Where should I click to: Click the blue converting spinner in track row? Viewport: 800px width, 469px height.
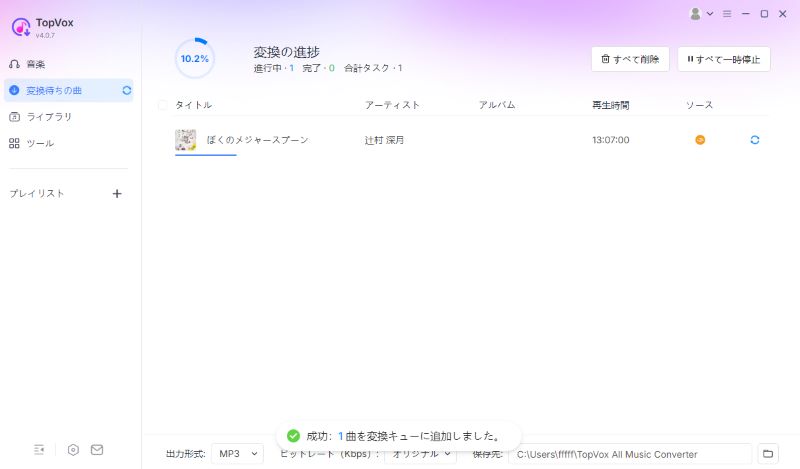point(755,140)
